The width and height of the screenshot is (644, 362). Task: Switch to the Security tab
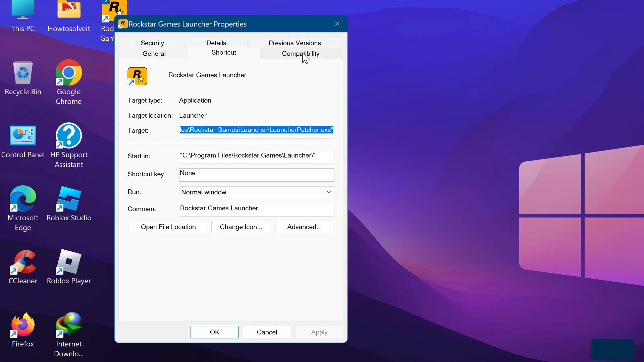coord(152,43)
